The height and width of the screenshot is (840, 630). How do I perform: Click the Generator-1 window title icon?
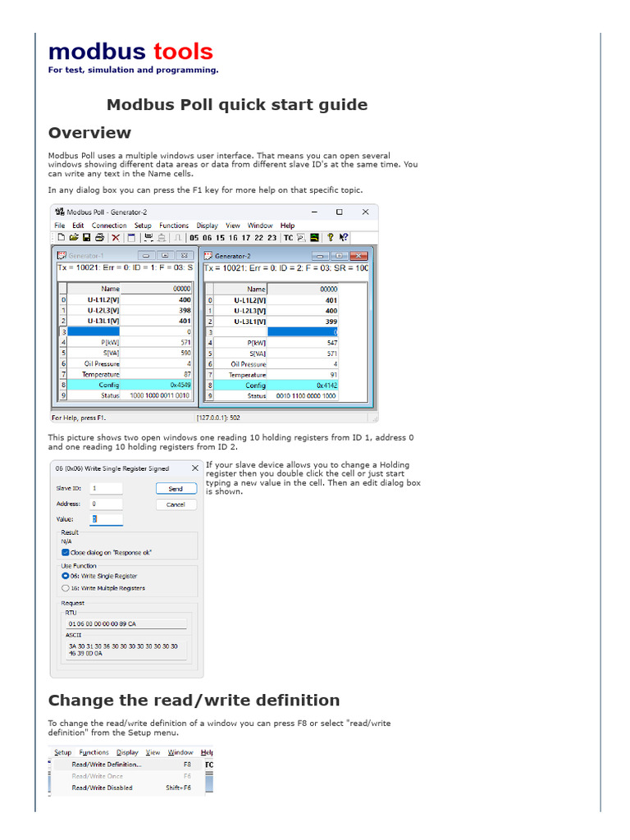(62, 256)
